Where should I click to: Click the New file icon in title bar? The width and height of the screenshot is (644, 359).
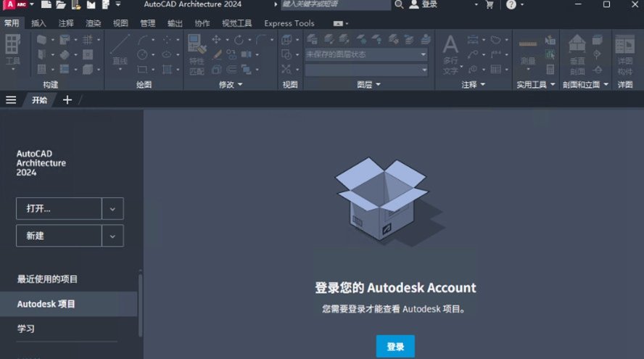(46, 4)
